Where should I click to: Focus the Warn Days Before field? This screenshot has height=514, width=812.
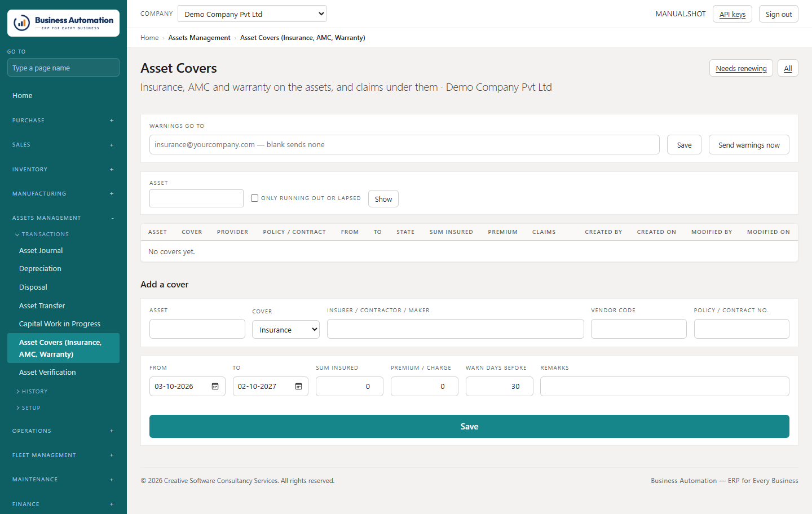click(x=500, y=387)
